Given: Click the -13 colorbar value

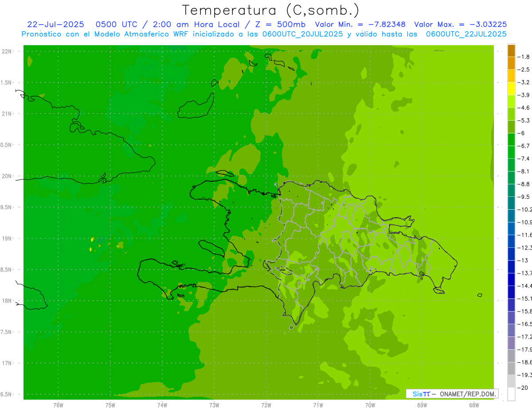Looking at the screenshot, I should (x=523, y=260).
